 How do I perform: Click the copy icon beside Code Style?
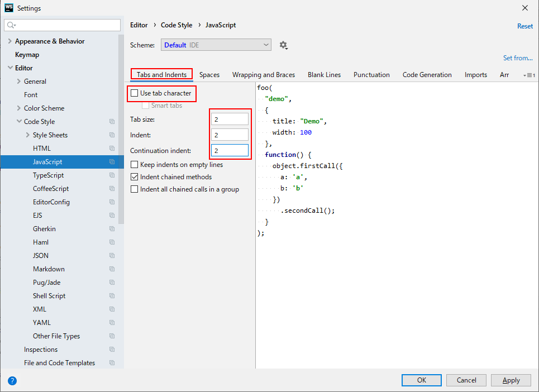112,122
